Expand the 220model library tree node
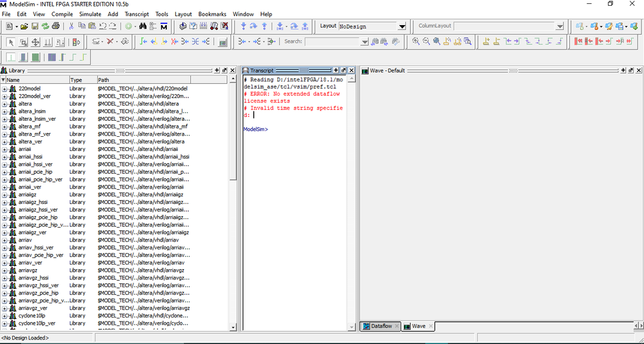Screen dimensions: 644x344 click(5, 88)
